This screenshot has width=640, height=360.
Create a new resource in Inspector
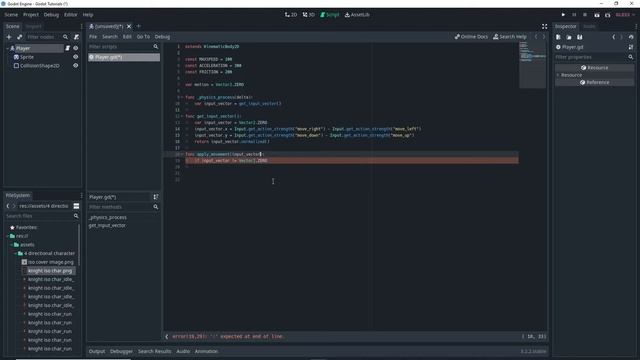(x=558, y=37)
